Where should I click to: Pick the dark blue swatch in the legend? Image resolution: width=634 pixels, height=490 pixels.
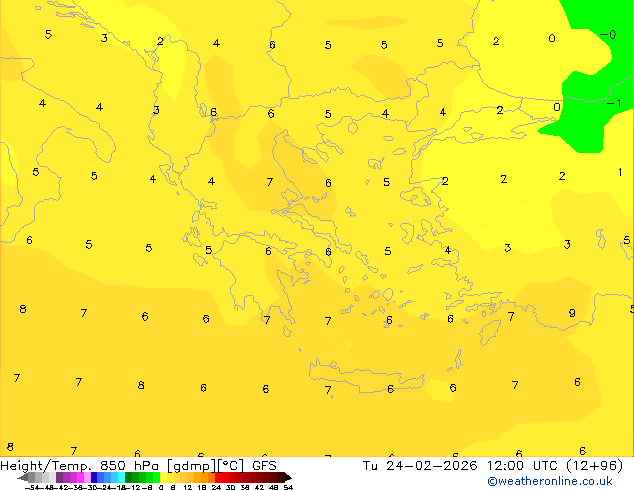(x=94, y=477)
